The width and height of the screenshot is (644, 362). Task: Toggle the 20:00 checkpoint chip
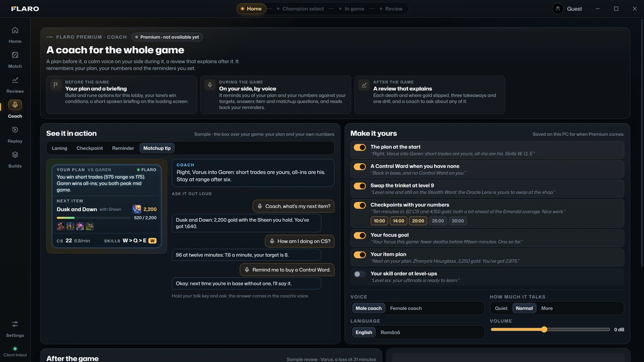pyautogui.click(x=418, y=221)
